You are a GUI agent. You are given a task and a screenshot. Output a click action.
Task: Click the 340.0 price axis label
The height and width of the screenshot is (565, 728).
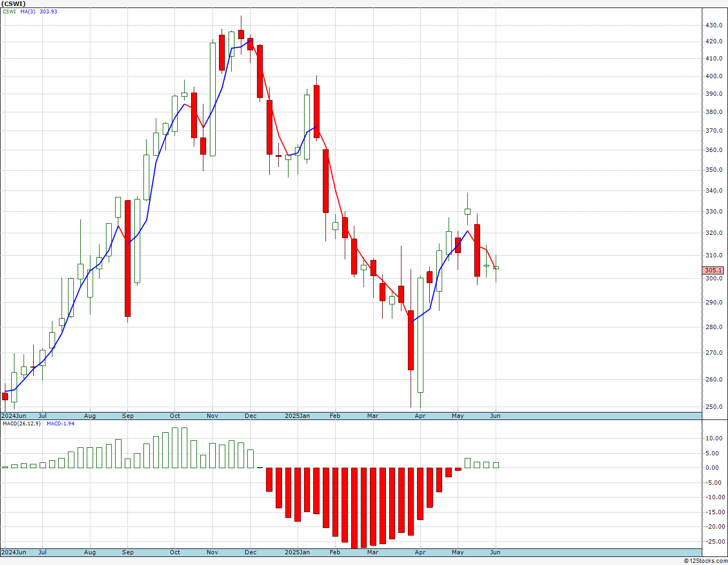coord(714,191)
